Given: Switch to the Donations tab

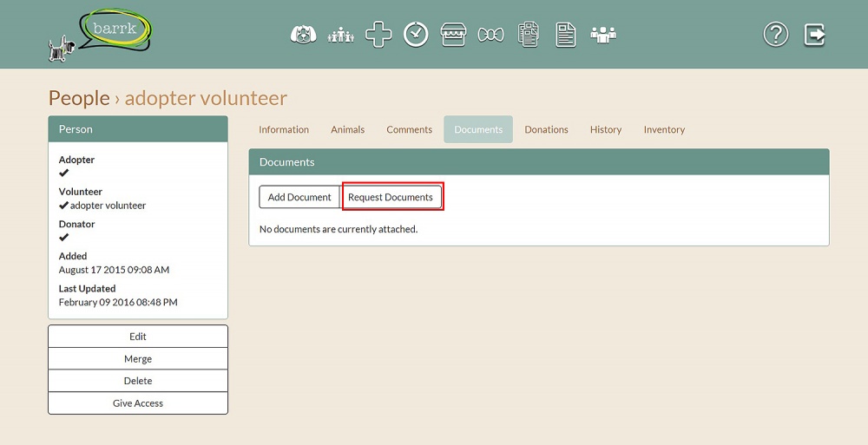Looking at the screenshot, I should (x=546, y=129).
